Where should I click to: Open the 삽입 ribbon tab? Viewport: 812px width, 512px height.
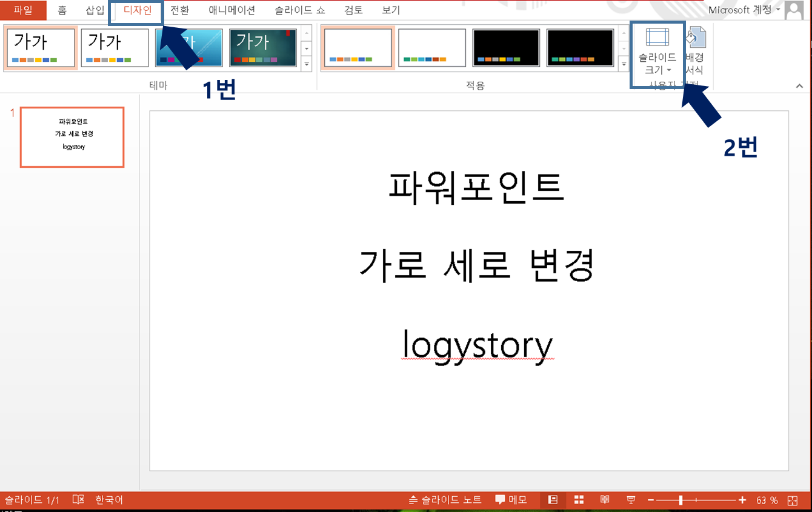95,10
